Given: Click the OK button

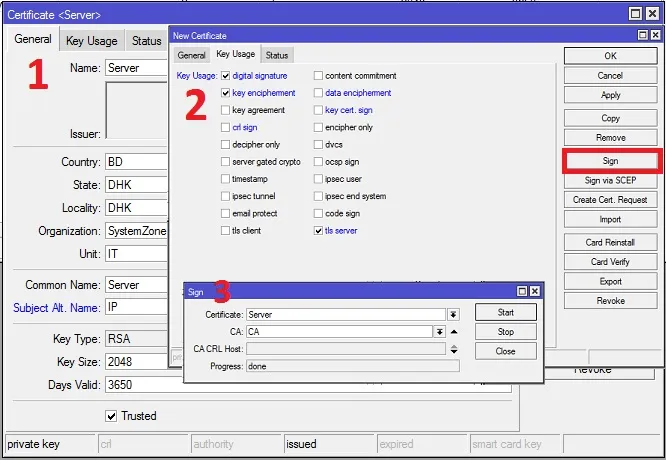Looking at the screenshot, I should coord(610,56).
